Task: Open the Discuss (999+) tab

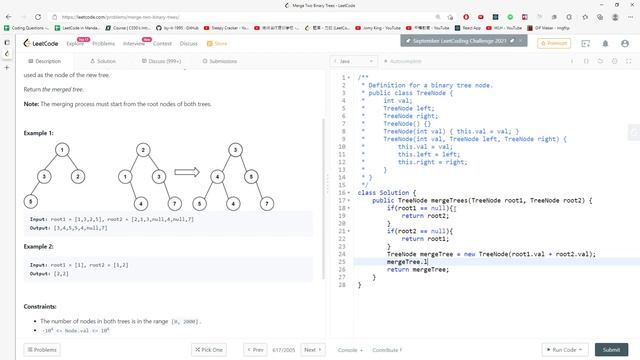Action: click(x=161, y=61)
